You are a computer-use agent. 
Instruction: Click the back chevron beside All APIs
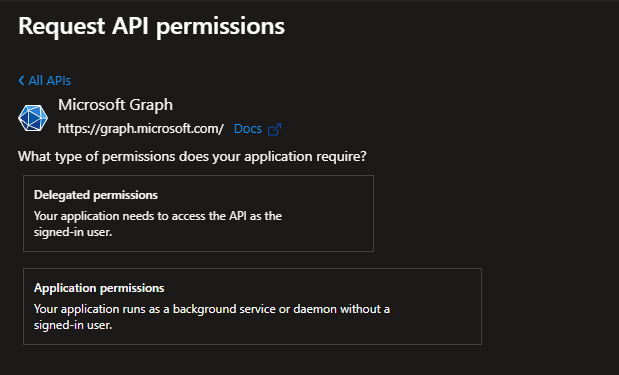click(x=21, y=81)
